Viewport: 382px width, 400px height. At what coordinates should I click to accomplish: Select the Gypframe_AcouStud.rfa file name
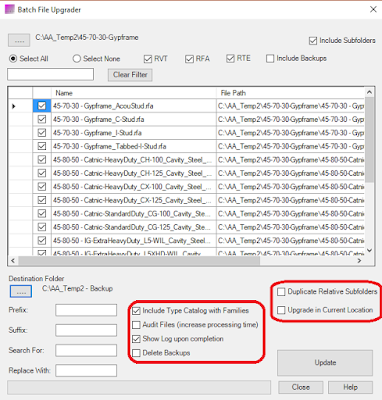(x=103, y=106)
